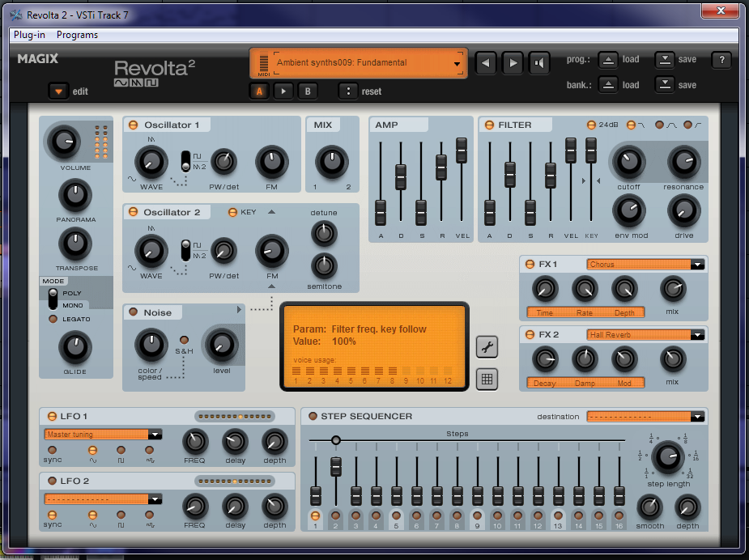Click the Noise section arrow icon
Image resolution: width=749 pixels, height=560 pixels.
(239, 310)
